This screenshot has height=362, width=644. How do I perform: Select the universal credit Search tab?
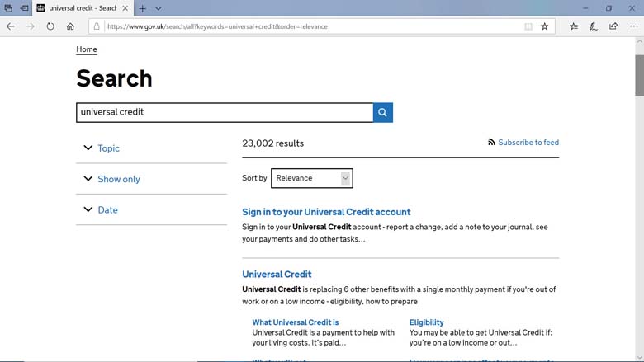(x=80, y=8)
